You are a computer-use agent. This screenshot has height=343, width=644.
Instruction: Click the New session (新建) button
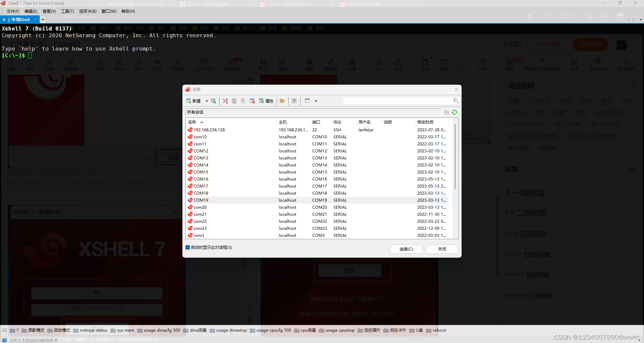coord(194,101)
